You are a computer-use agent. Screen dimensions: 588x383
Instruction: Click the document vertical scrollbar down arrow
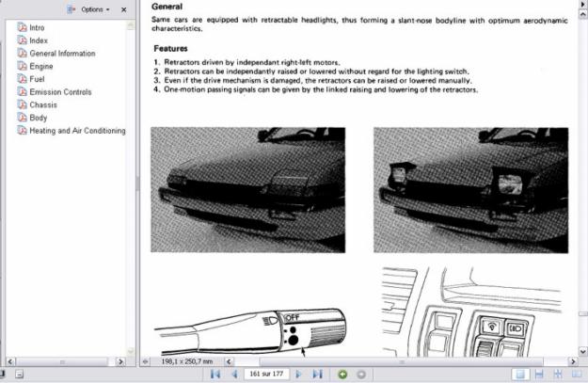pyautogui.click(x=583, y=352)
